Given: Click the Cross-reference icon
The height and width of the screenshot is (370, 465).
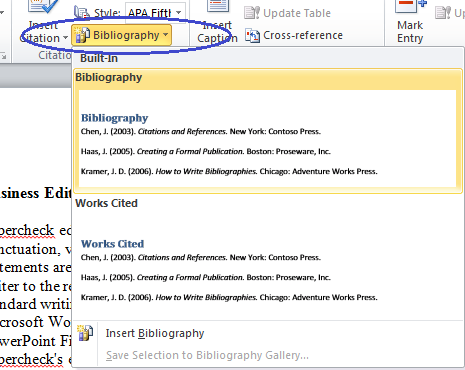Looking at the screenshot, I should pos(253,35).
